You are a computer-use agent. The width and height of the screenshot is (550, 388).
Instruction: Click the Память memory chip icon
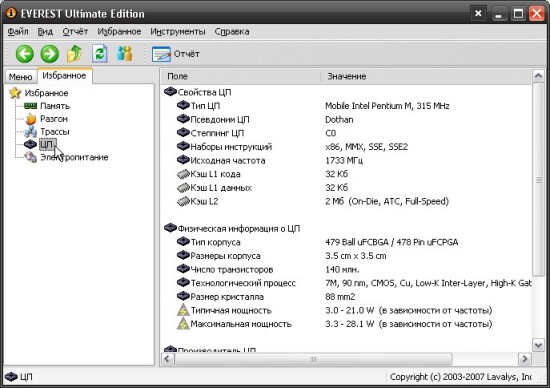click(31, 106)
